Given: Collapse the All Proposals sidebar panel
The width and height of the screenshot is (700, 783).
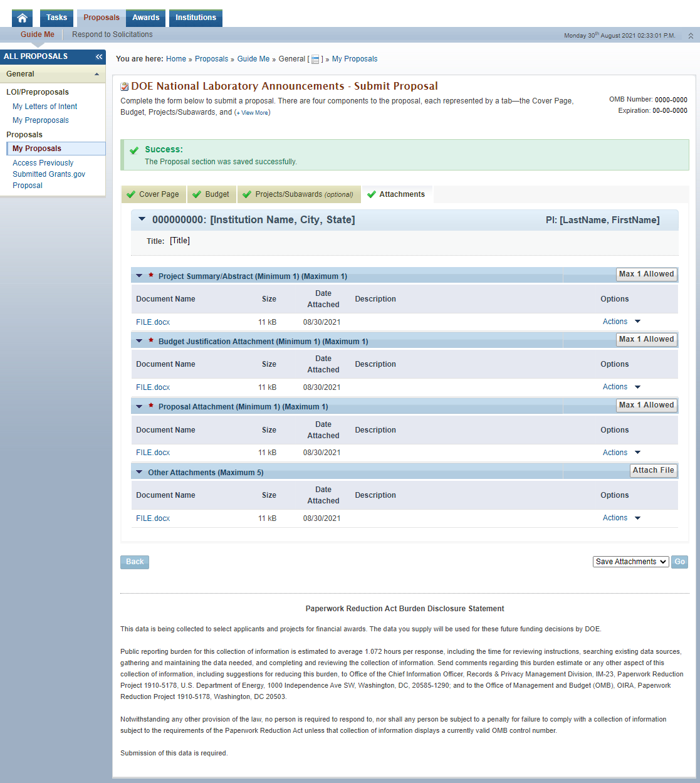Looking at the screenshot, I should point(99,56).
